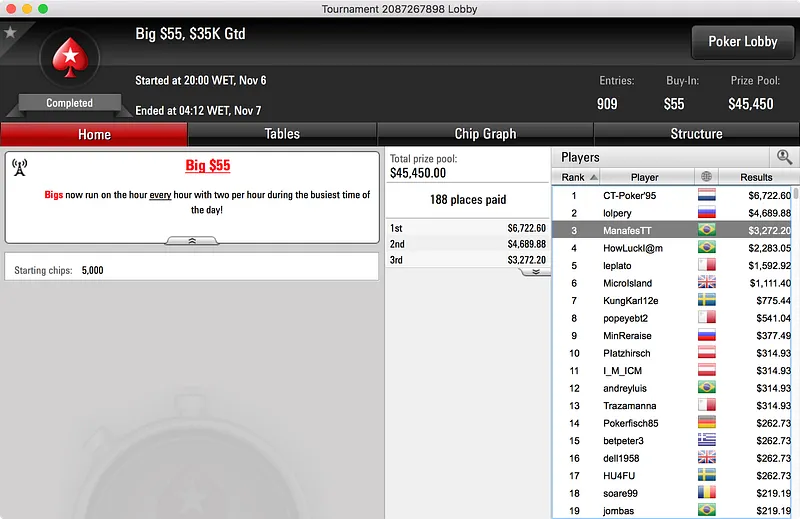This screenshot has height=519, width=800.
Task: Expand the full prize payout list
Action: pyautogui.click(x=536, y=272)
